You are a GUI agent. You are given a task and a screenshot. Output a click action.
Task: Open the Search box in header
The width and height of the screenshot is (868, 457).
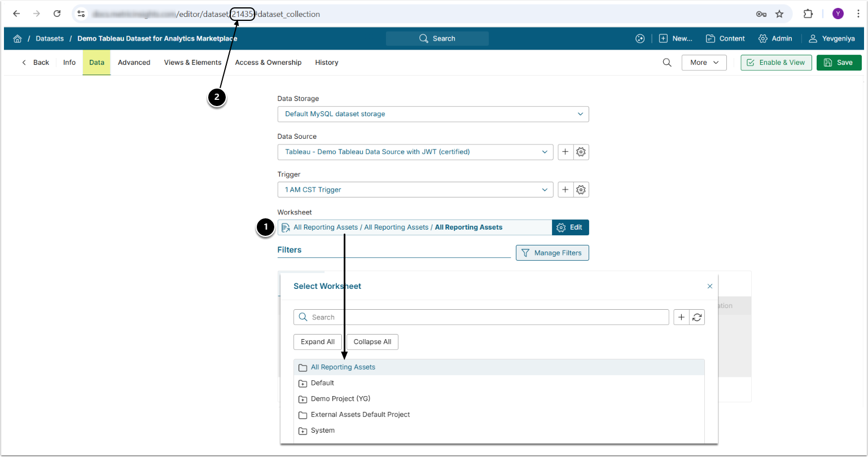click(437, 38)
